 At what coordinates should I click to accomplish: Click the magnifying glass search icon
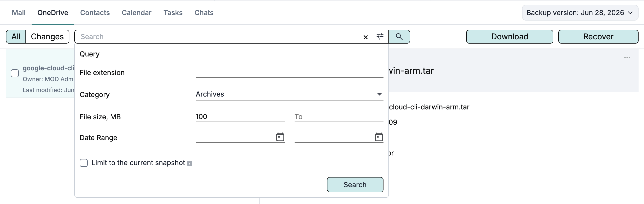pos(399,37)
